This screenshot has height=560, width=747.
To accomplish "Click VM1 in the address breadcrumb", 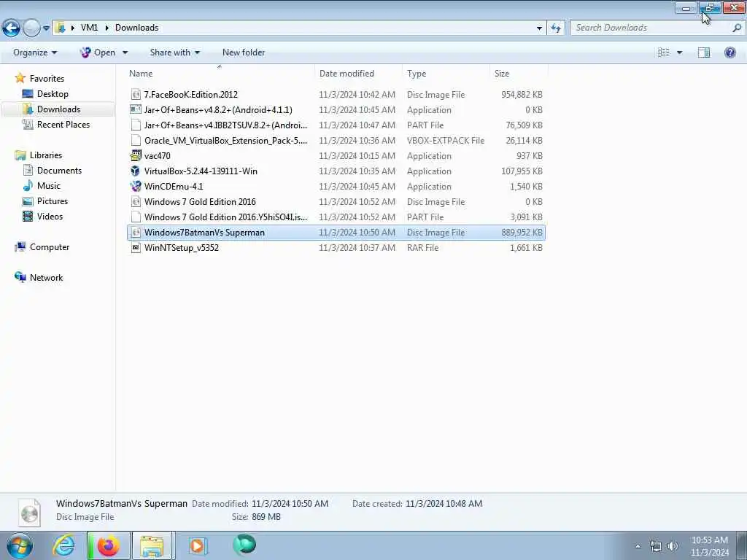I will [89, 28].
